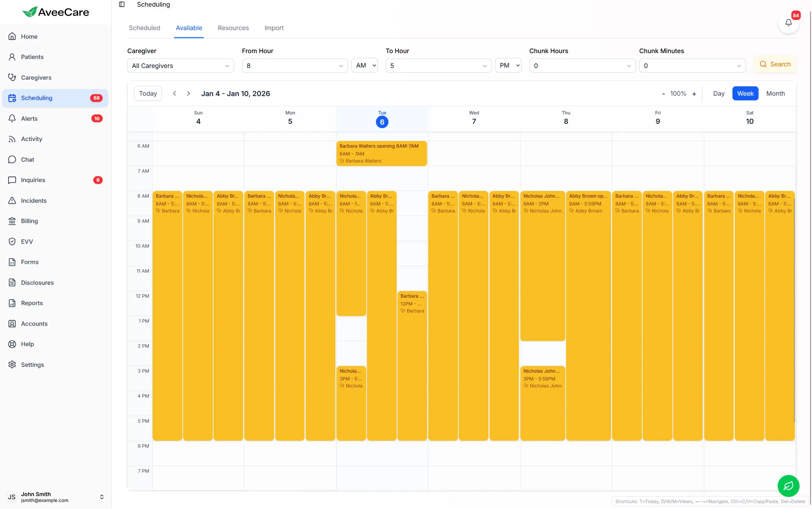The width and height of the screenshot is (812, 509).
Task: Open the Scheduling section in sidebar
Action: (13, 98)
